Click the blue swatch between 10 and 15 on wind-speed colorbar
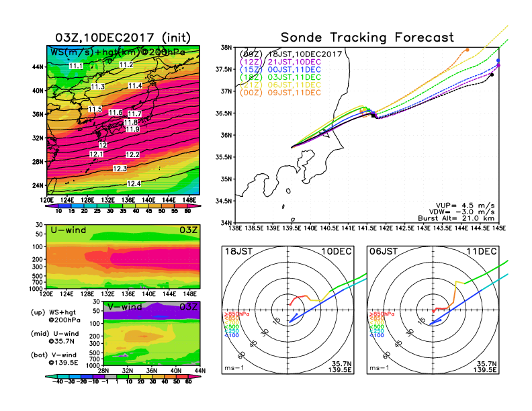 pos(64,206)
